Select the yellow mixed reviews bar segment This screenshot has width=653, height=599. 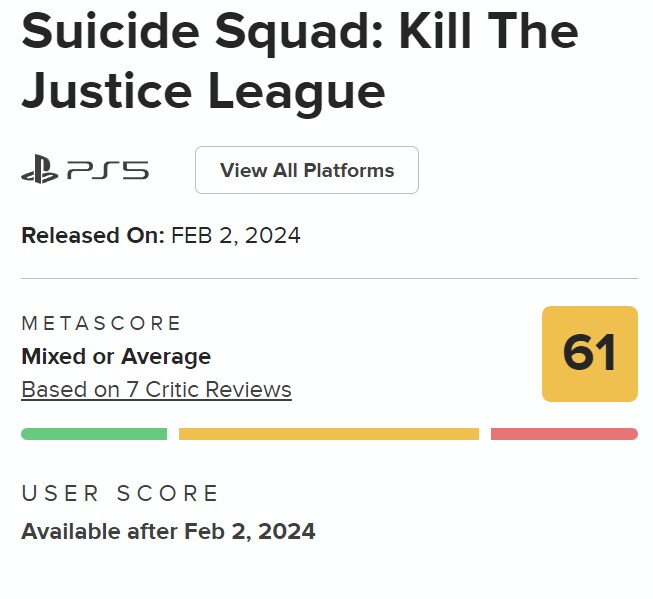click(x=329, y=434)
